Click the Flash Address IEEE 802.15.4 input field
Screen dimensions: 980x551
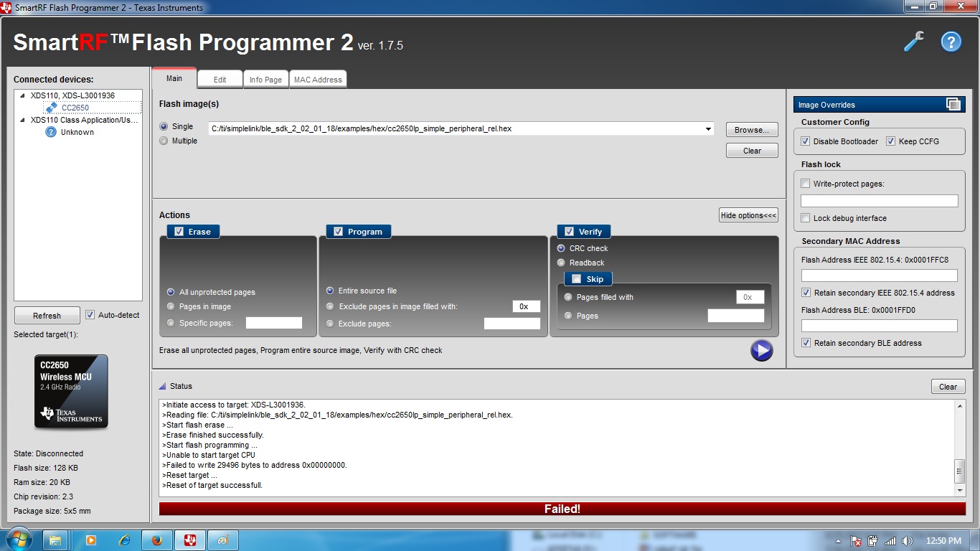tap(880, 275)
